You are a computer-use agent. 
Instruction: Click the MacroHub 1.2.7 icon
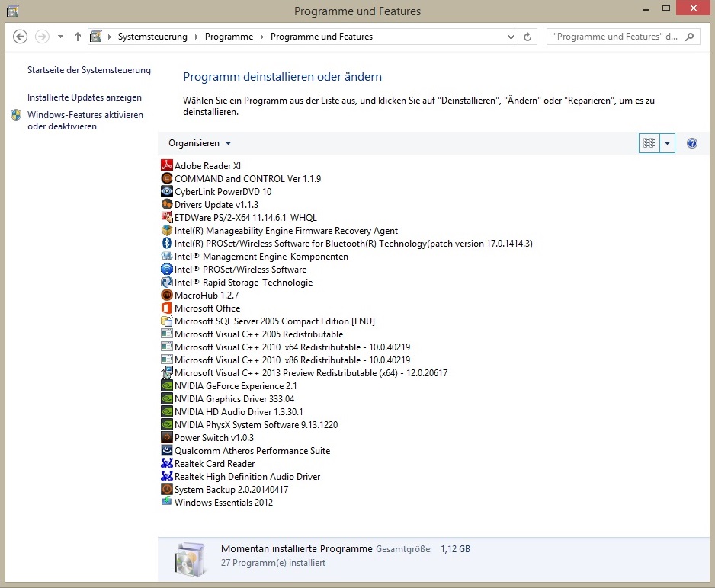click(167, 295)
